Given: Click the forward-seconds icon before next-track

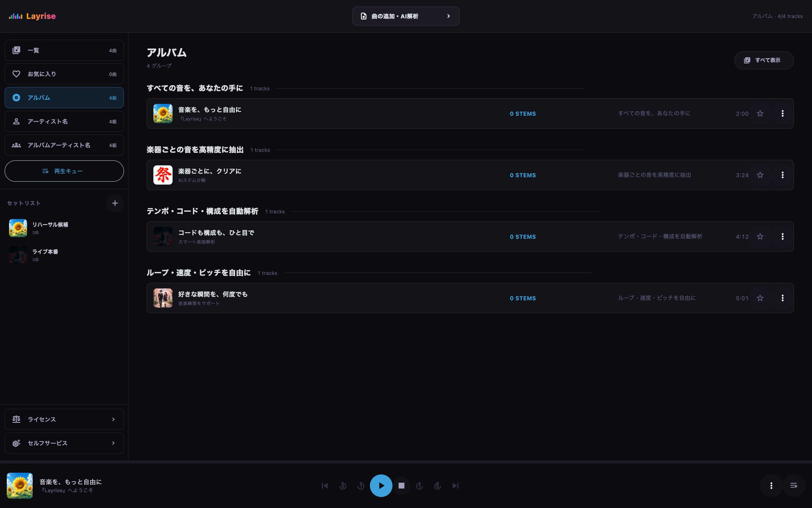Looking at the screenshot, I should (437, 485).
